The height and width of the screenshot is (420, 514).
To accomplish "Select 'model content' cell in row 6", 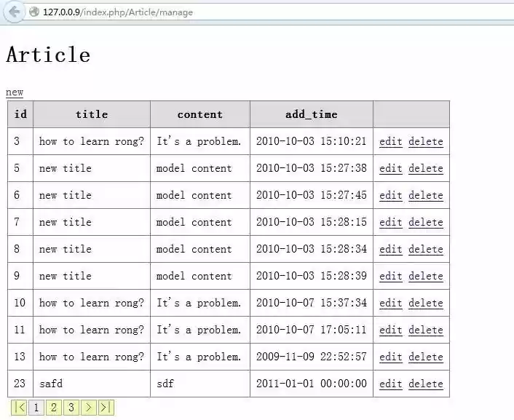I will tap(200, 195).
